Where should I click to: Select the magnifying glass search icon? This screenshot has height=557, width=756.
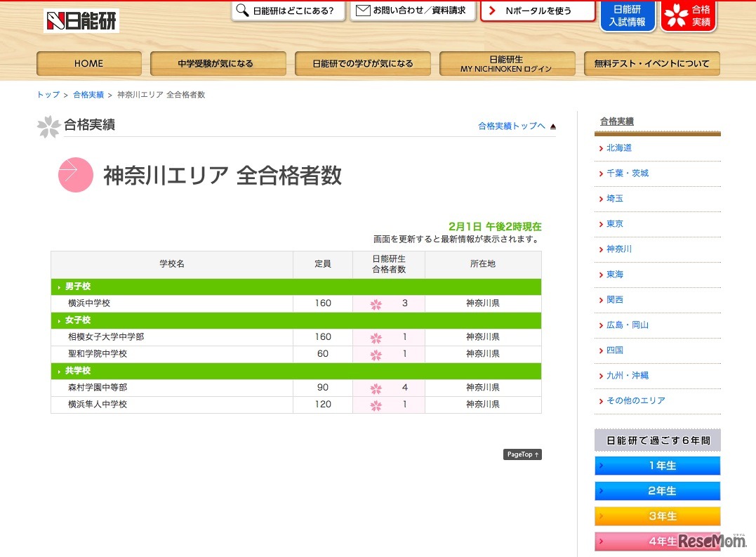[244, 11]
